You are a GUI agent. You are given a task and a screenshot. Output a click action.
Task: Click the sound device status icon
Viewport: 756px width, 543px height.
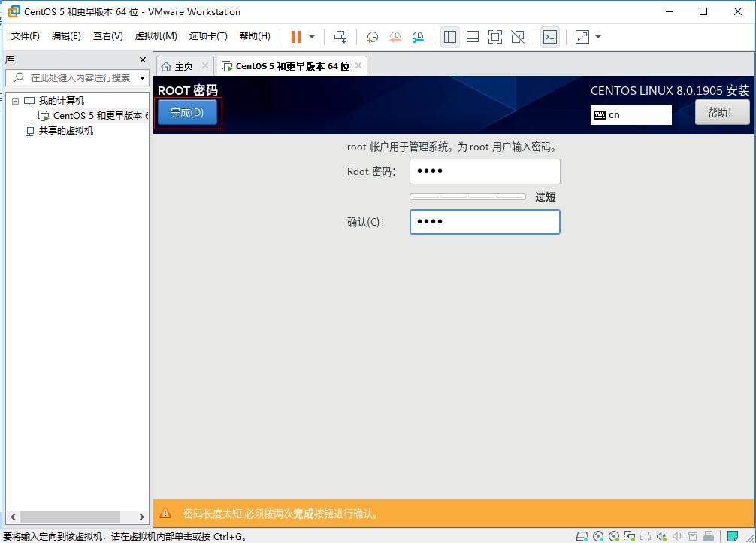click(x=661, y=535)
